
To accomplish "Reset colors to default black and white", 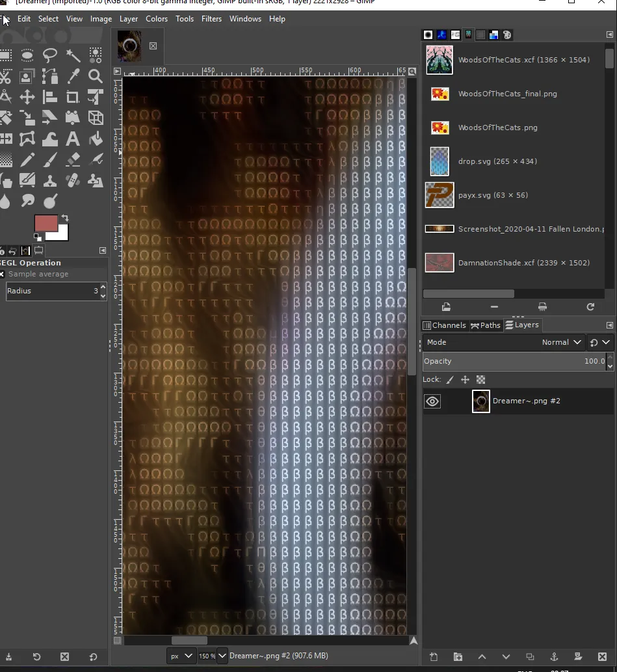I will 38,237.
